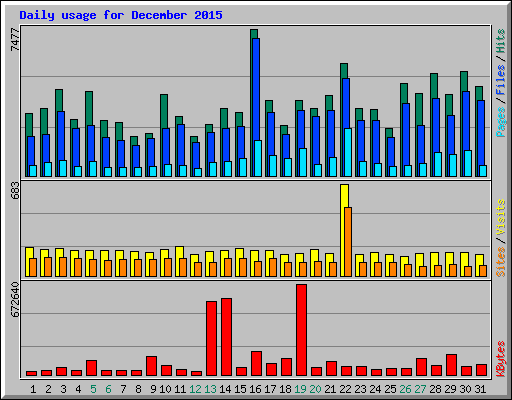Click the yellow 'Visits' legend label

pos(501,217)
